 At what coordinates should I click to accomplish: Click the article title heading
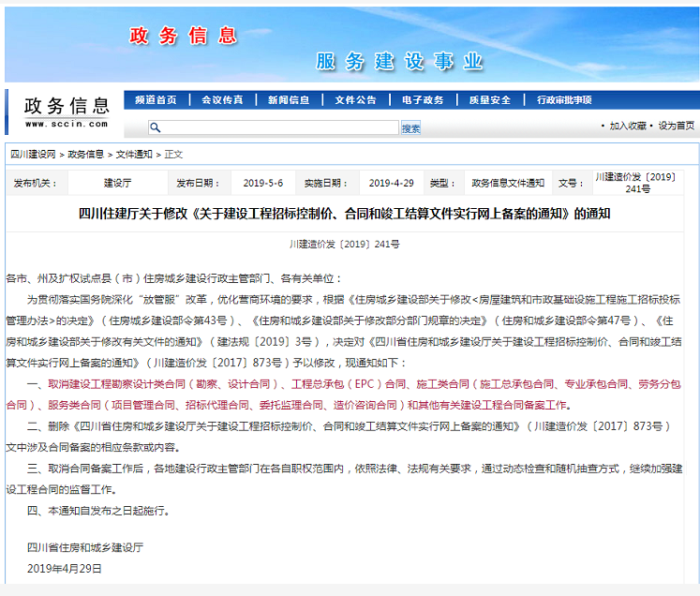click(344, 214)
